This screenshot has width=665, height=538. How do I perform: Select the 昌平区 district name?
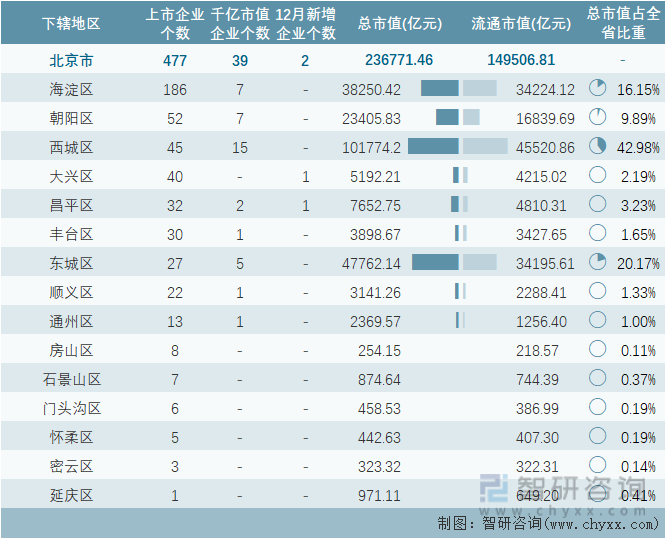[71, 205]
